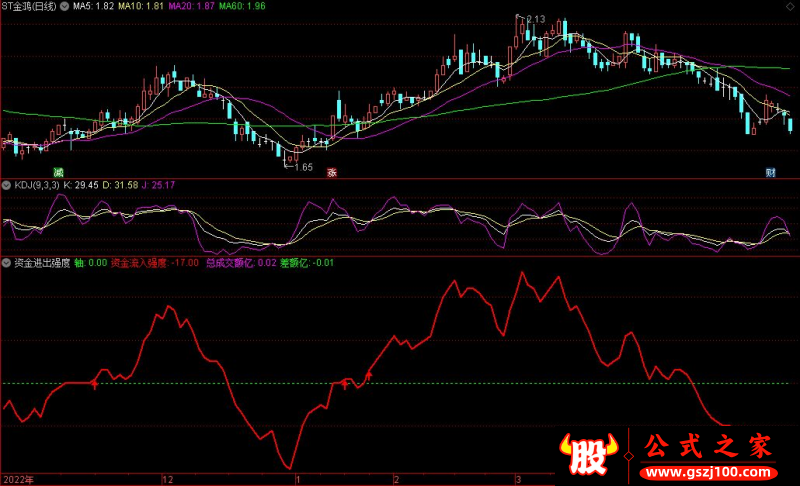The image size is (800, 486).
Task: Expand the 资金进出强度 indicator dropdown arrow
Action: (x=7, y=264)
